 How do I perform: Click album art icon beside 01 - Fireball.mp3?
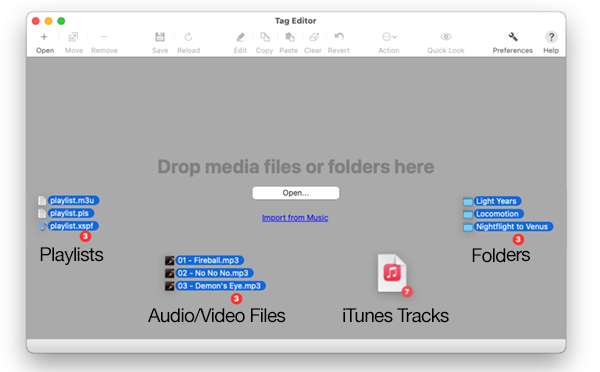tap(170, 261)
